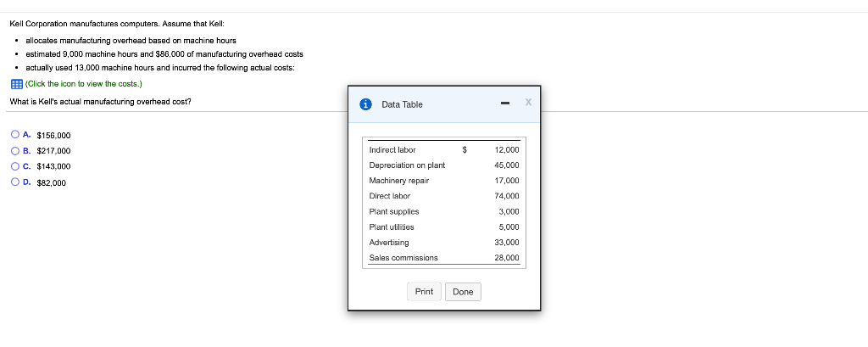The height and width of the screenshot is (347, 868).
Task: Select answer B $217,000
Action: tap(15, 150)
